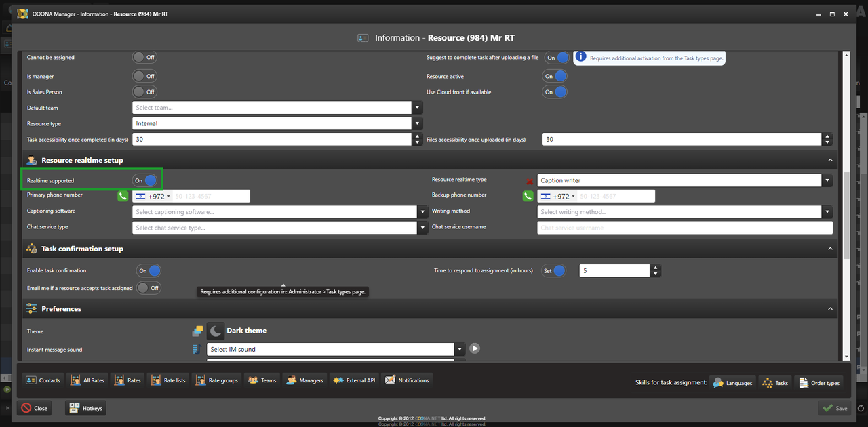The width and height of the screenshot is (868, 427).
Task: Click the Hotkeys button
Action: pyautogui.click(x=85, y=408)
